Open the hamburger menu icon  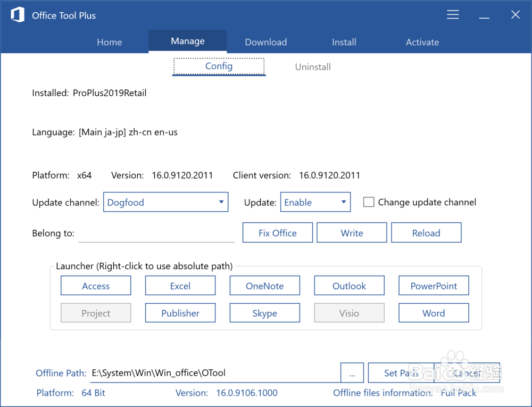[x=453, y=14]
